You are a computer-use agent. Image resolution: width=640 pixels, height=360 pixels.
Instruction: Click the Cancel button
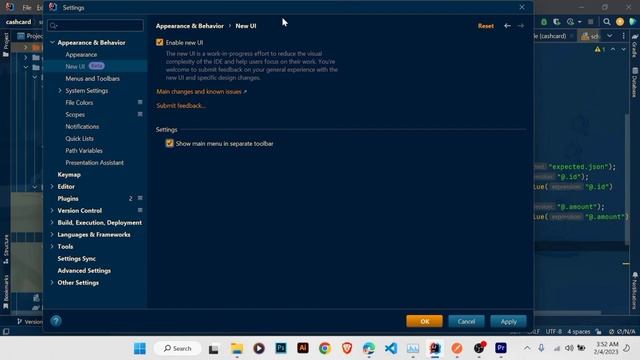(466, 321)
